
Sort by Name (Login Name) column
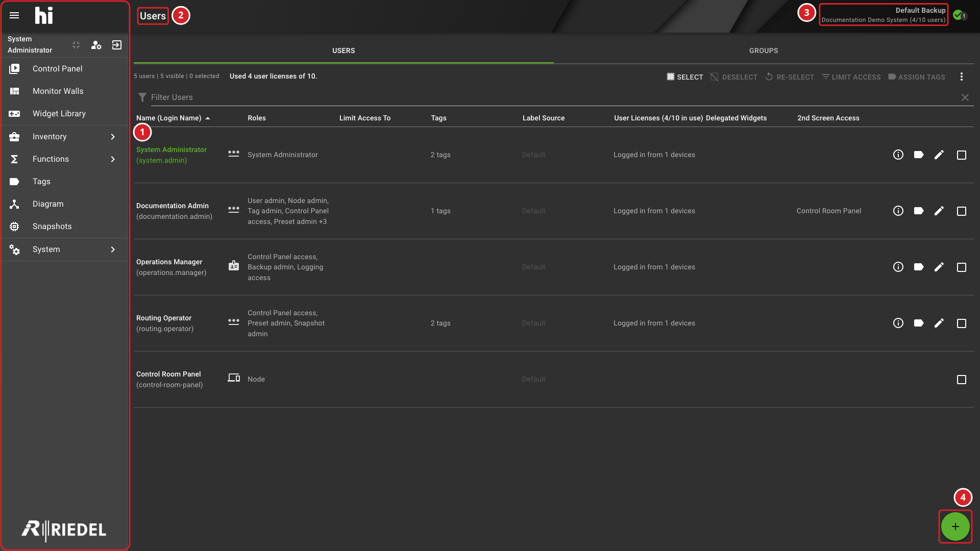click(x=173, y=118)
